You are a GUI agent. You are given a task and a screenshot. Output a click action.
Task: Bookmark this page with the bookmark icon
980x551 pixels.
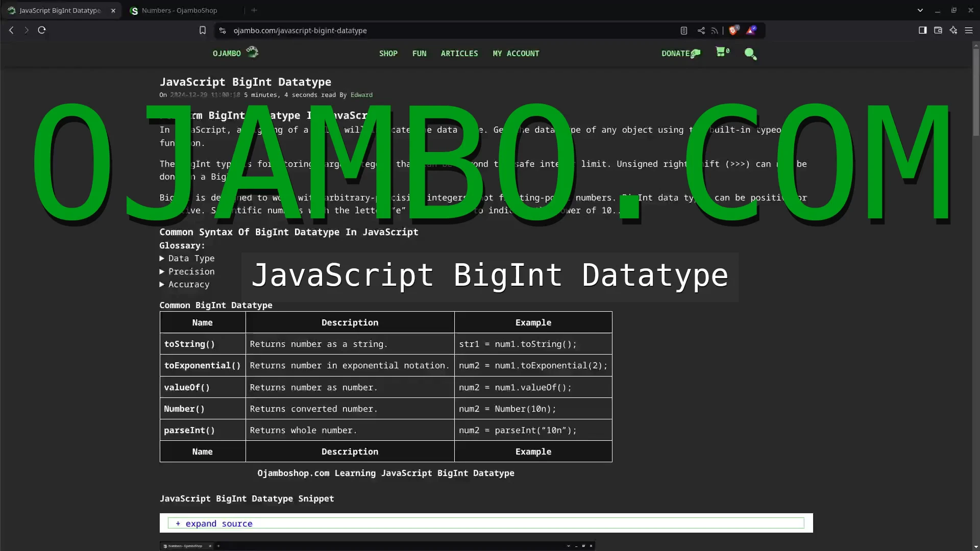[203, 30]
